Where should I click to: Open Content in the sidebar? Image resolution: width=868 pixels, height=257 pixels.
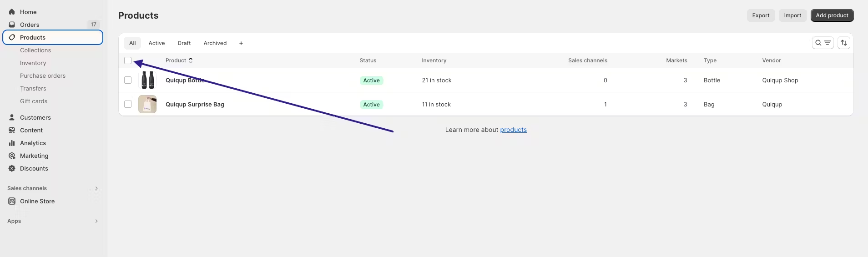[31, 130]
